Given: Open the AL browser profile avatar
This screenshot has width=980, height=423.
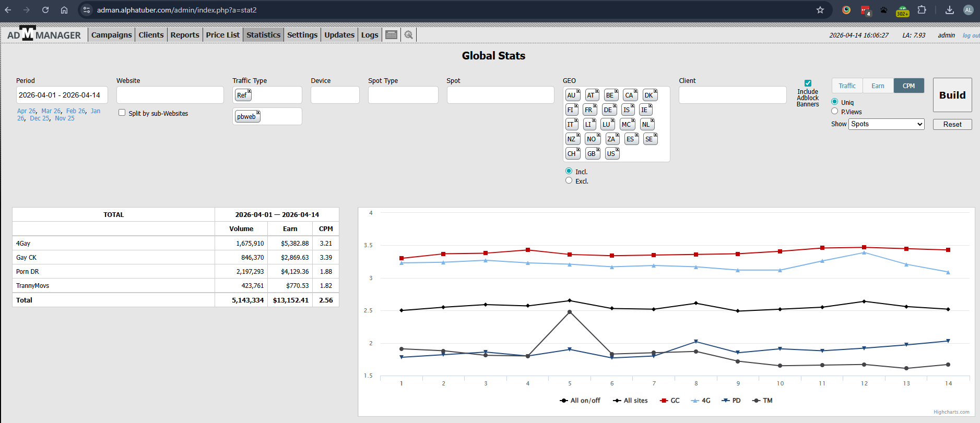Looking at the screenshot, I should 969,10.
